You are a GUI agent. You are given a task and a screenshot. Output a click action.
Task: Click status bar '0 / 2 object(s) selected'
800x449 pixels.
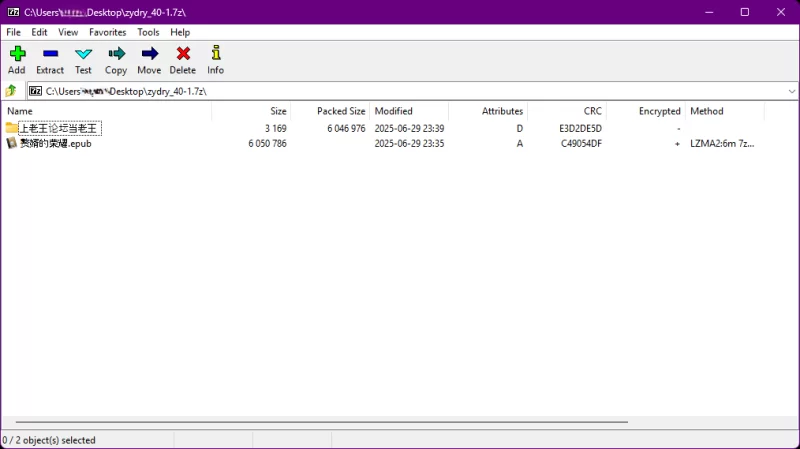click(49, 440)
